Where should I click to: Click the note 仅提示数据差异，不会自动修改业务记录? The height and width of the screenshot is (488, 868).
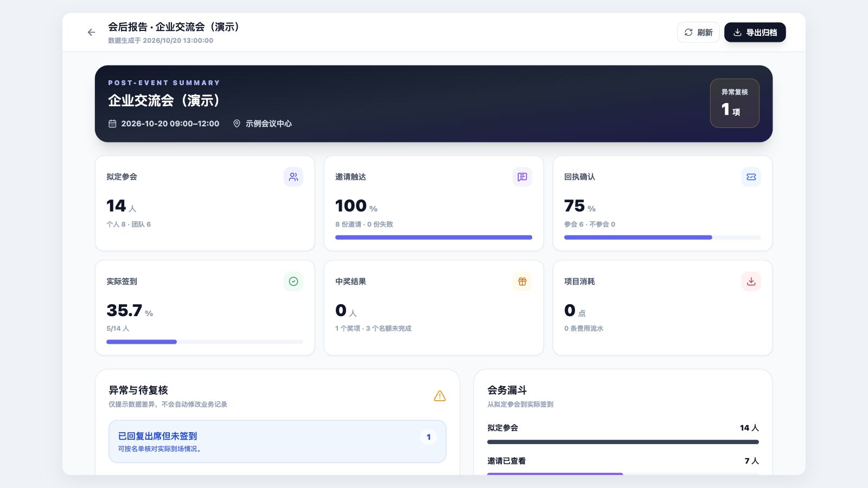click(168, 404)
